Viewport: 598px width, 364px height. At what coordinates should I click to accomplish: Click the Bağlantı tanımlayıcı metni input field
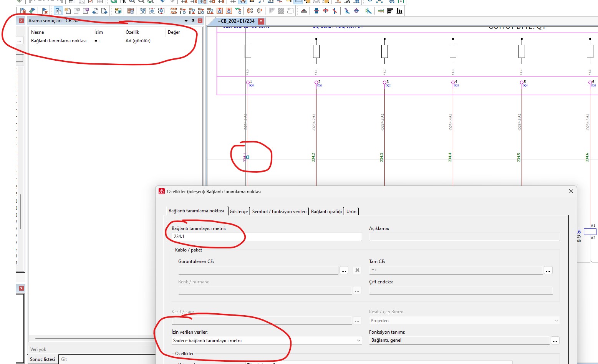click(x=267, y=237)
